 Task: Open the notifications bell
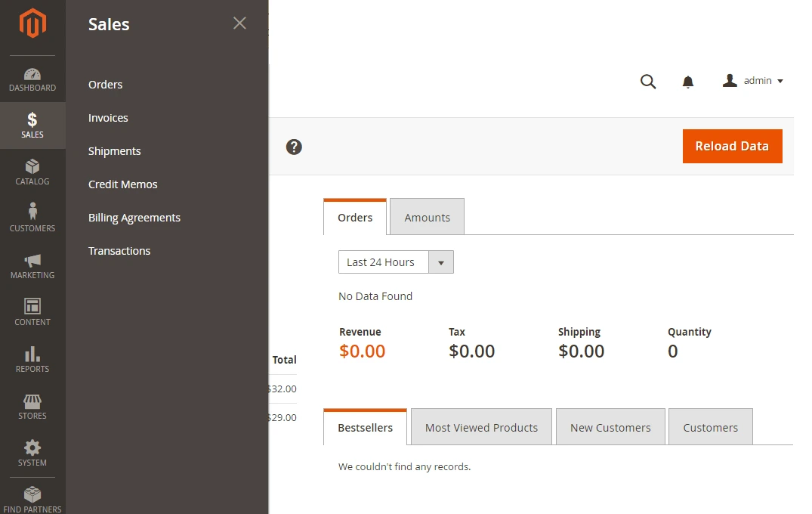click(x=688, y=81)
